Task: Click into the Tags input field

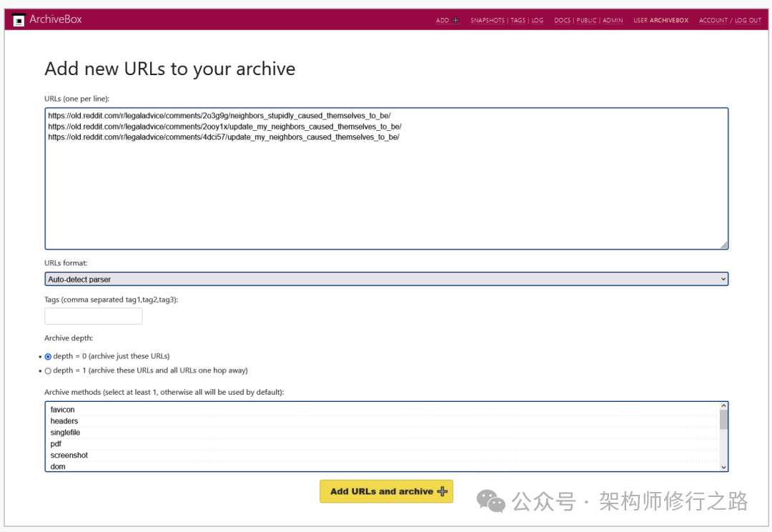Action: click(94, 316)
